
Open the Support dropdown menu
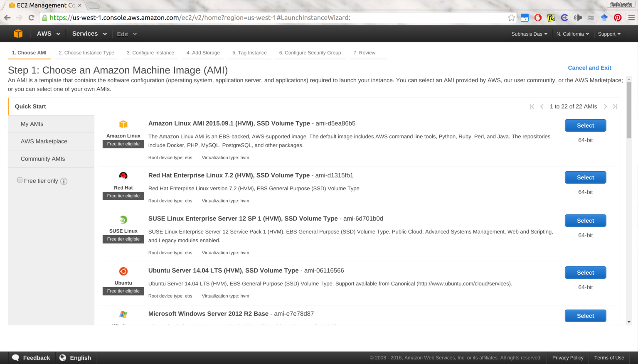(x=609, y=34)
